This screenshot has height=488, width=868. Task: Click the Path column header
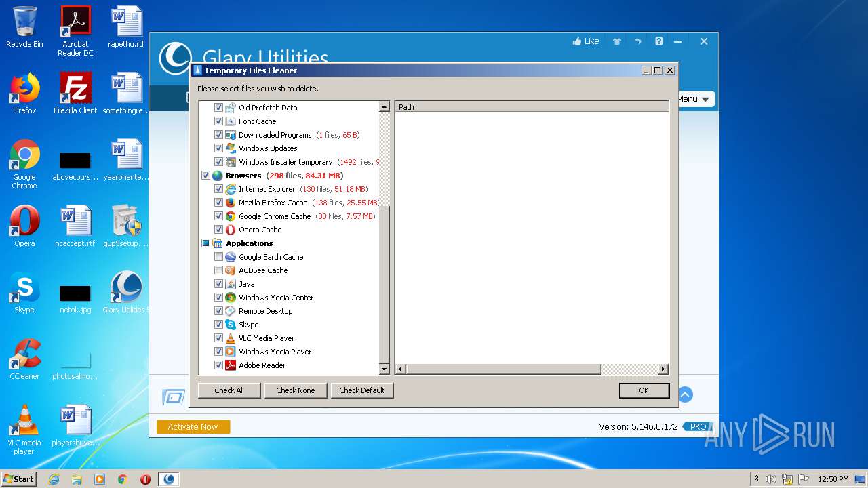pyautogui.click(x=532, y=107)
